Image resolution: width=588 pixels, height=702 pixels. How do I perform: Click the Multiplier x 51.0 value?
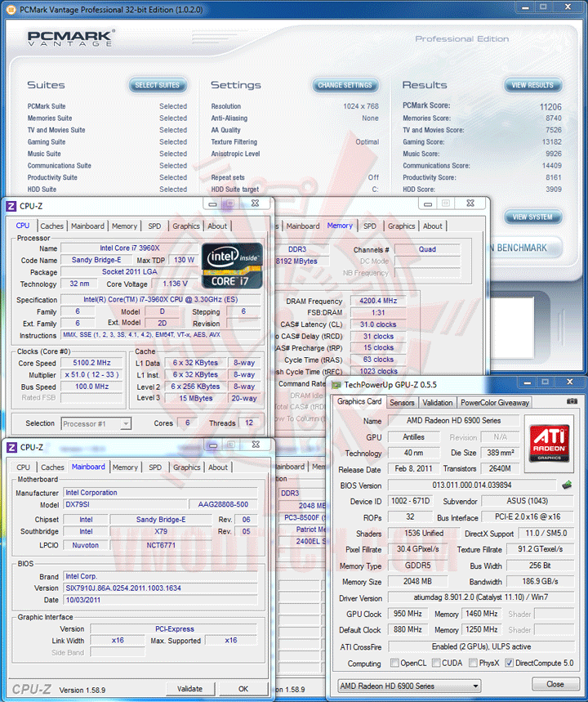click(91, 375)
